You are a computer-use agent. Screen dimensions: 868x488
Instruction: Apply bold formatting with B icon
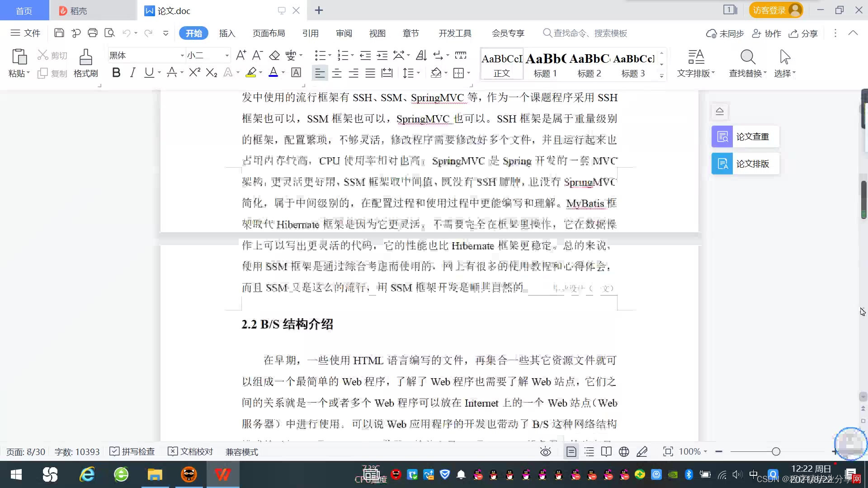[116, 73]
